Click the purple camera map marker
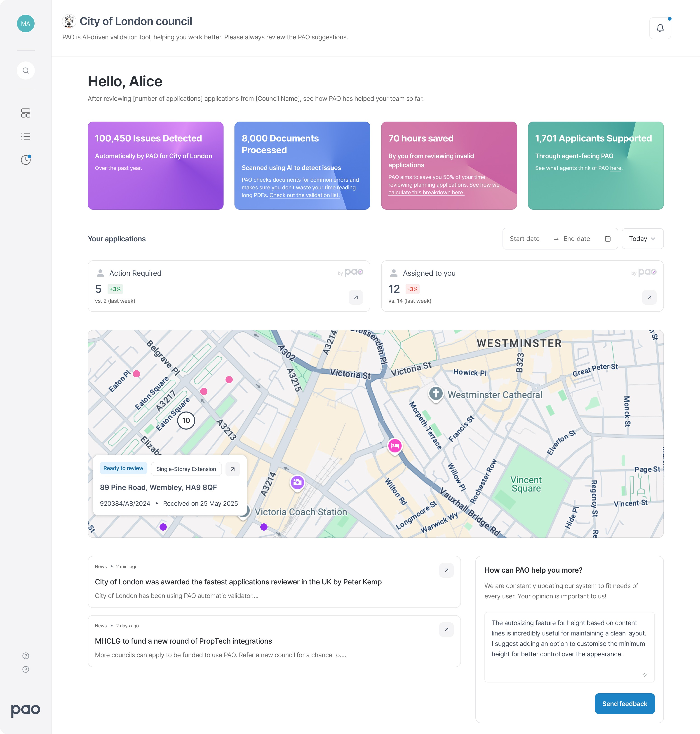 coord(297,482)
